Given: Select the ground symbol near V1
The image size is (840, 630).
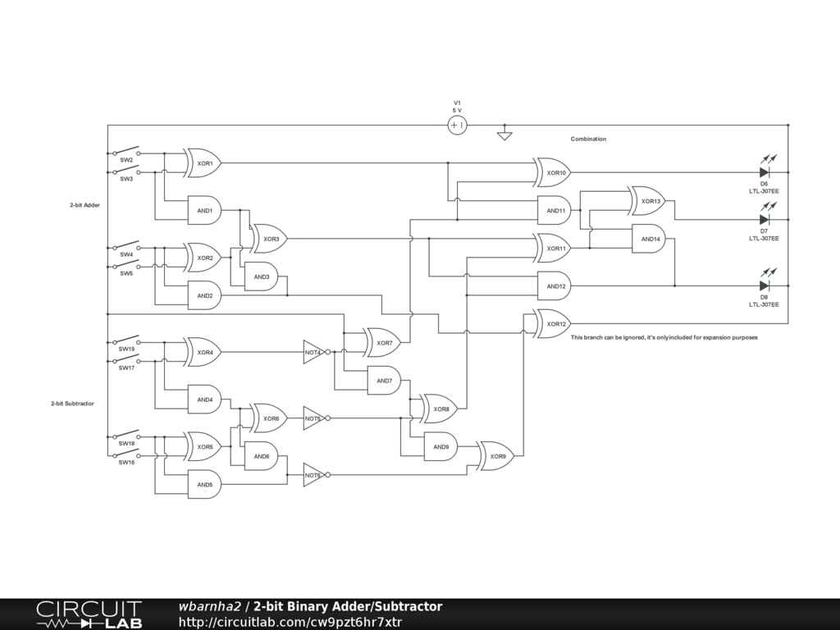Looking at the screenshot, I should [504, 135].
